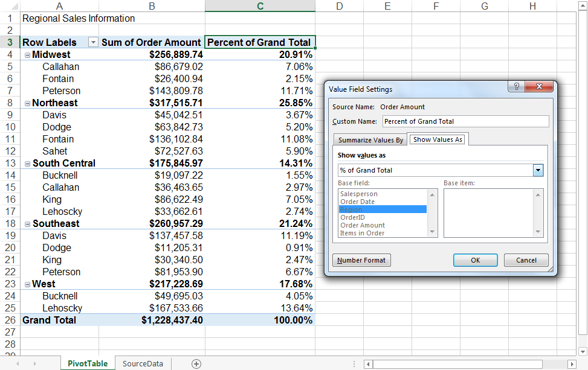
Task: Collapse the Midwest region group
Action: (x=27, y=54)
